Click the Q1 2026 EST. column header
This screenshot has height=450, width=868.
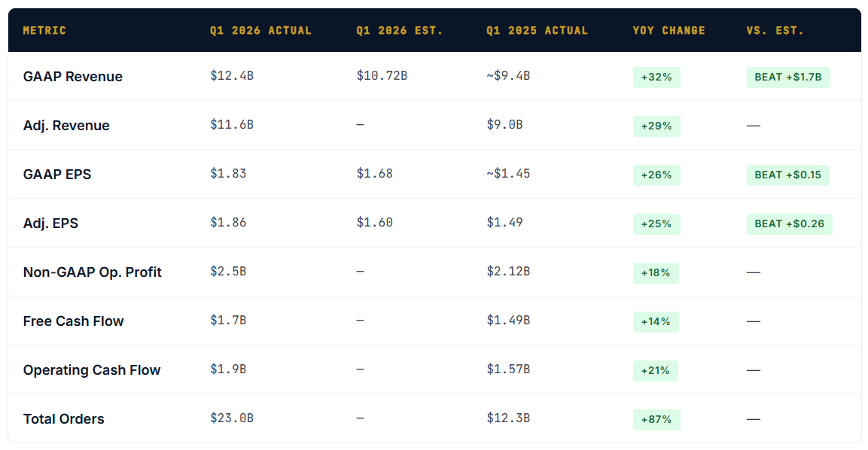pos(399,30)
